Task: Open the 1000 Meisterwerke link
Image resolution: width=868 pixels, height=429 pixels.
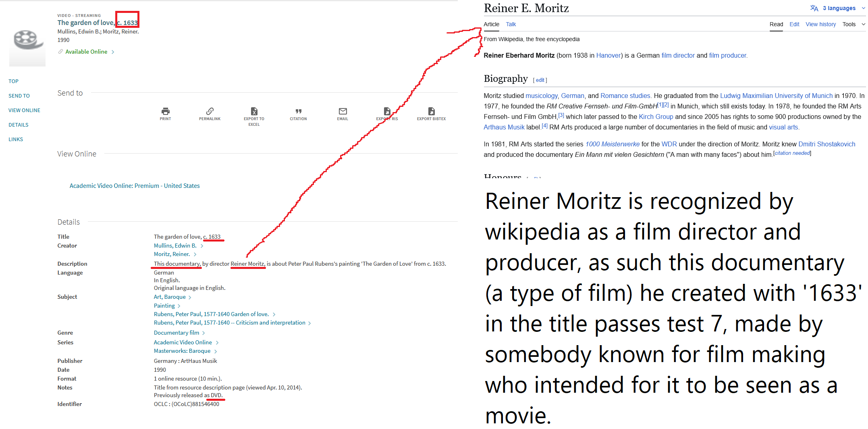Action: tap(613, 144)
